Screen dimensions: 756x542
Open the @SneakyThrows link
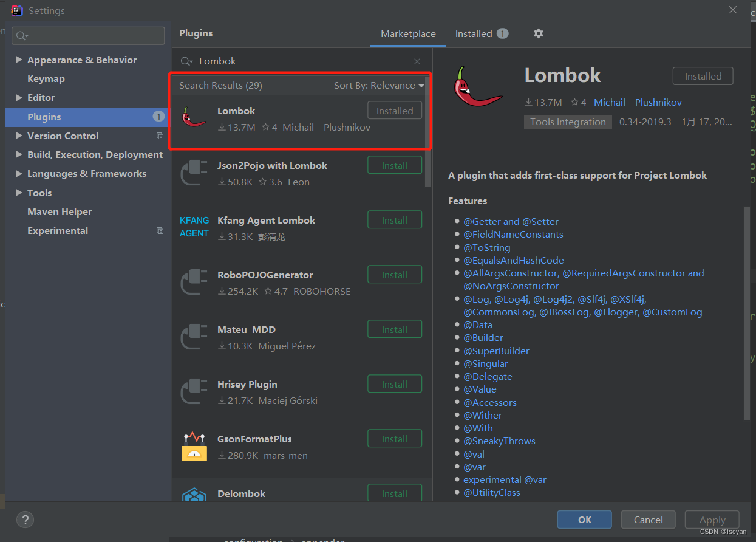pos(499,441)
